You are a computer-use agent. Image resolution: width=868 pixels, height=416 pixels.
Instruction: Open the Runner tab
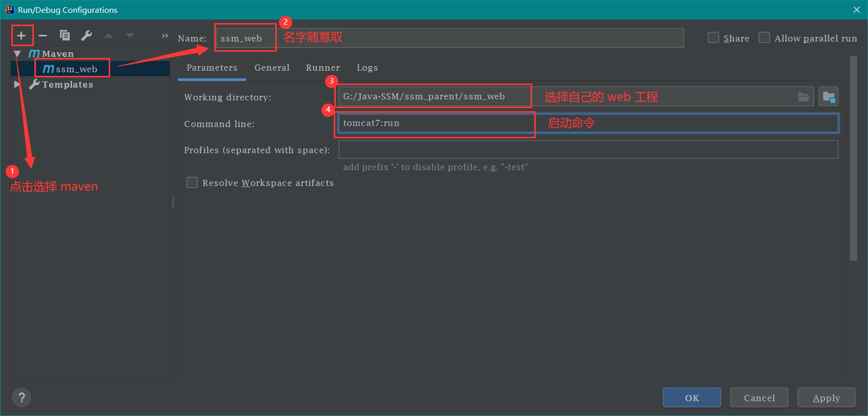click(322, 68)
